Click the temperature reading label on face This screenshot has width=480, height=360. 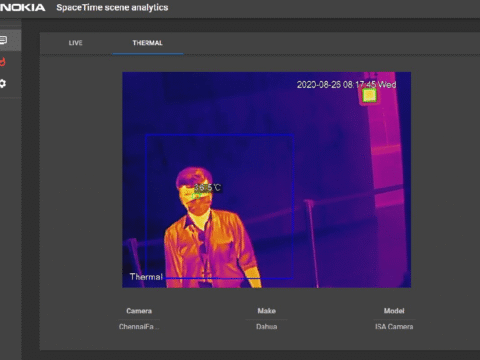207,188
